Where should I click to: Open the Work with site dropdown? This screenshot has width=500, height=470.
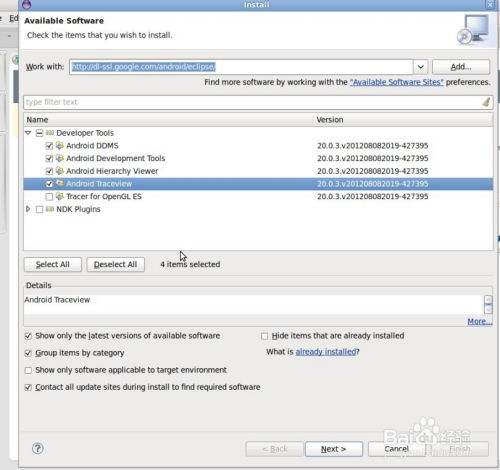tap(421, 67)
